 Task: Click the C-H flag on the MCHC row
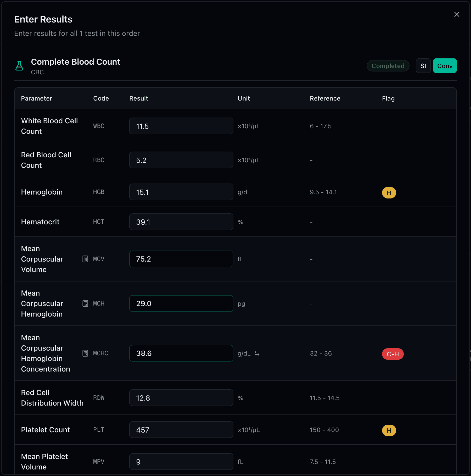pyautogui.click(x=393, y=354)
